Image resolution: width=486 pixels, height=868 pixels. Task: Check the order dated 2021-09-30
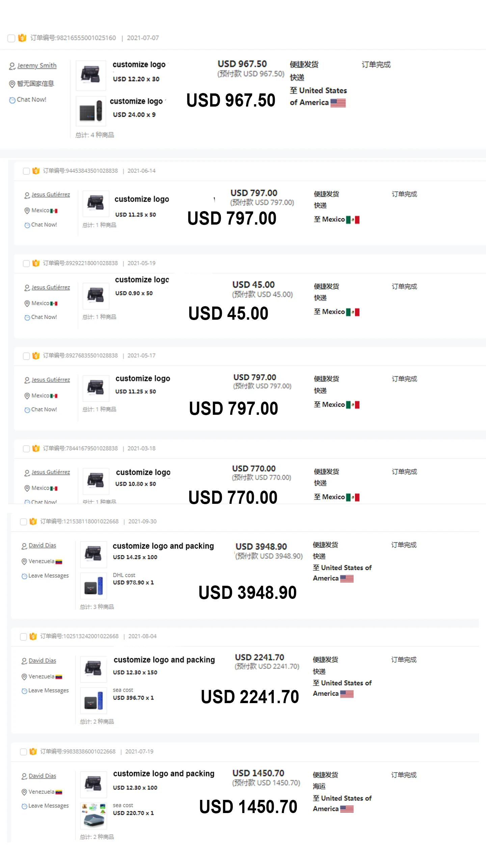(x=23, y=522)
